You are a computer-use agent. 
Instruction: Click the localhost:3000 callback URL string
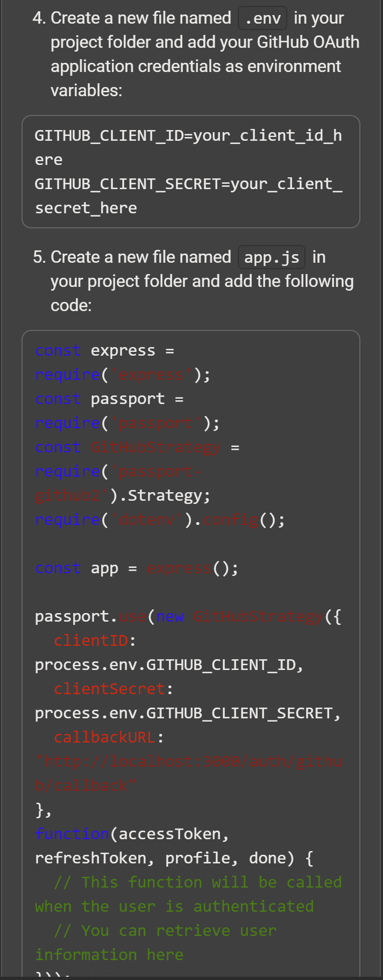click(x=189, y=761)
